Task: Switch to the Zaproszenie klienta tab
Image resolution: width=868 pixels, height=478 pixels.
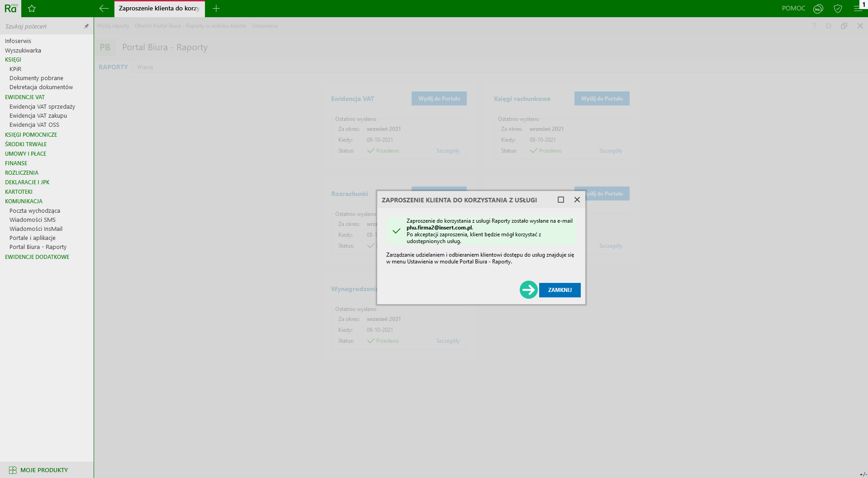Action: [x=159, y=9]
